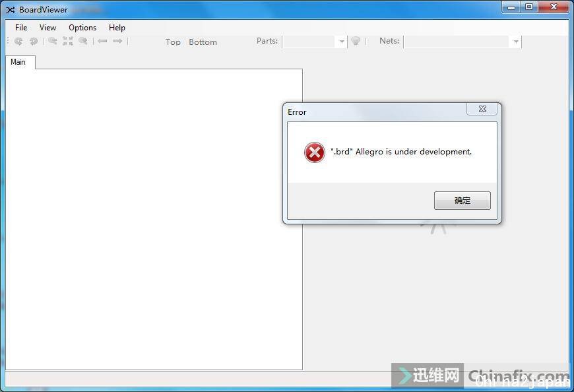The height and width of the screenshot is (392, 574).
Task: Click the Error dialog title text
Action: point(297,112)
